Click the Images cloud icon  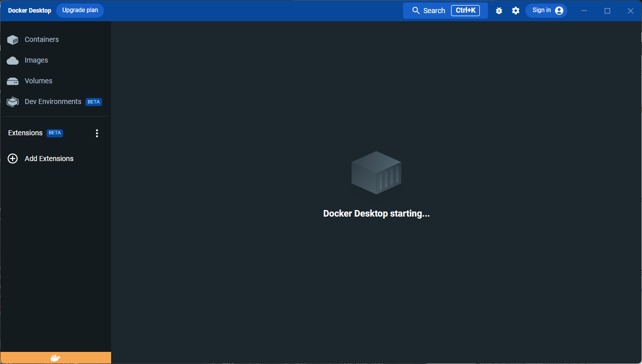click(13, 61)
